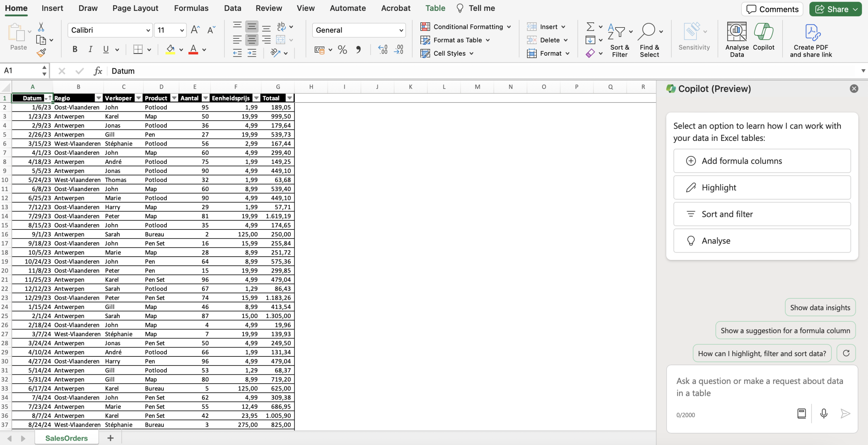The image size is (868, 445).
Task: Switch to the Formulas ribbon tab
Action: [x=191, y=8]
